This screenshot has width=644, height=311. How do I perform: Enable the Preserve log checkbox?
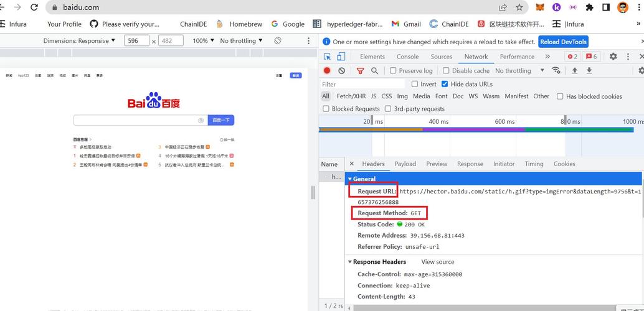tap(393, 70)
